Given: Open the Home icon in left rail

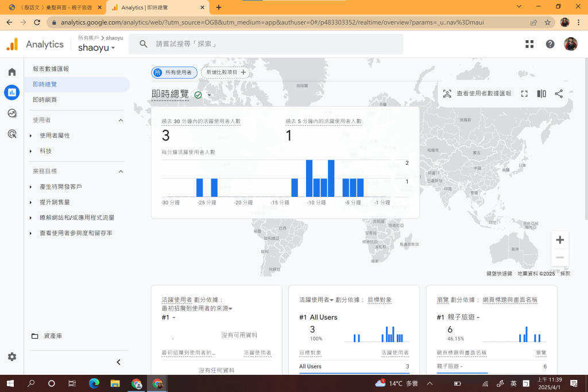Looking at the screenshot, I should coord(11,72).
